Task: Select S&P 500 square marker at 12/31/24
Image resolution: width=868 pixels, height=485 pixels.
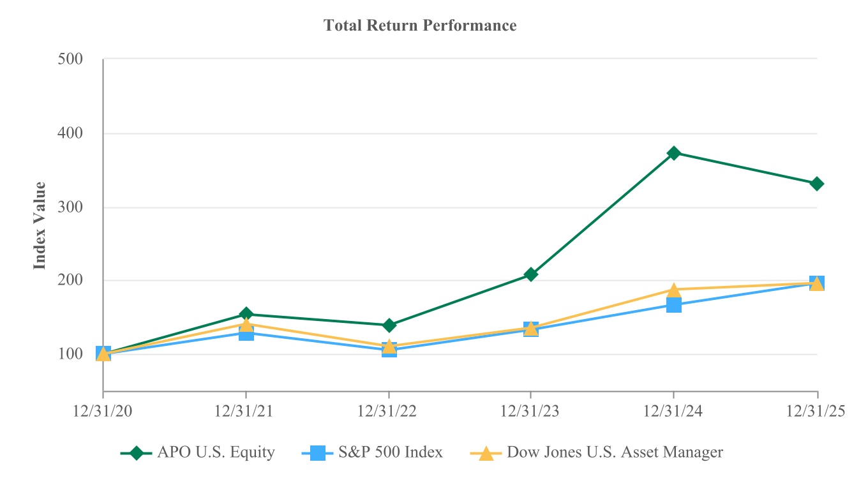Action: point(674,305)
